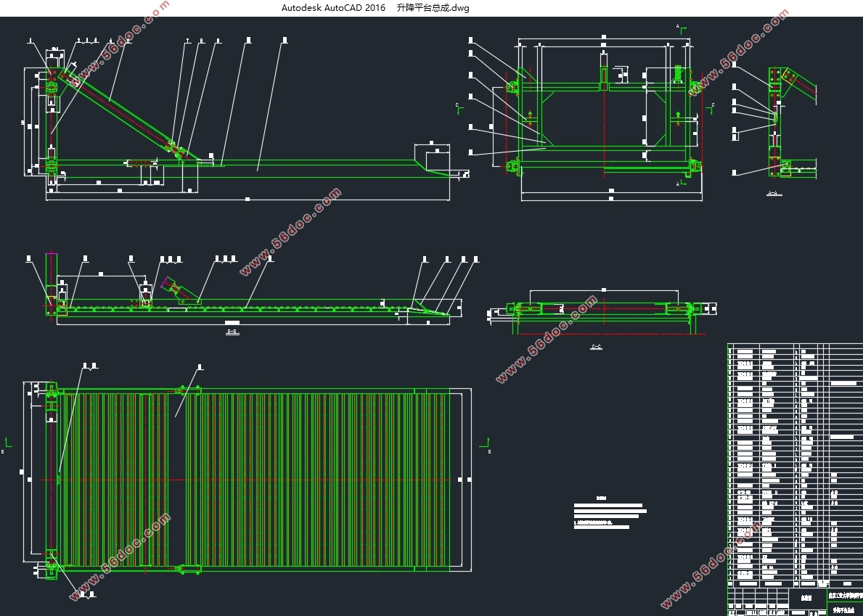This screenshot has height=616, width=863.
Task: Select the A-A section view label
Action: pos(774,194)
